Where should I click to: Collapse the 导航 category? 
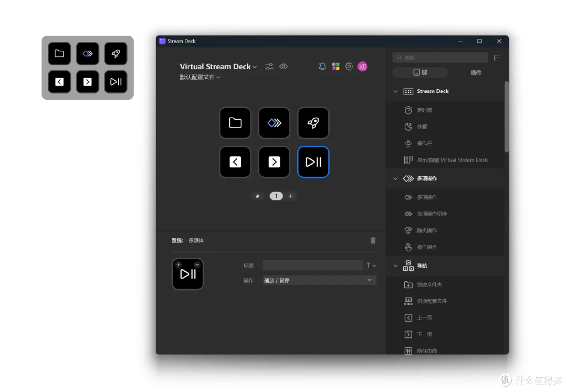(396, 266)
